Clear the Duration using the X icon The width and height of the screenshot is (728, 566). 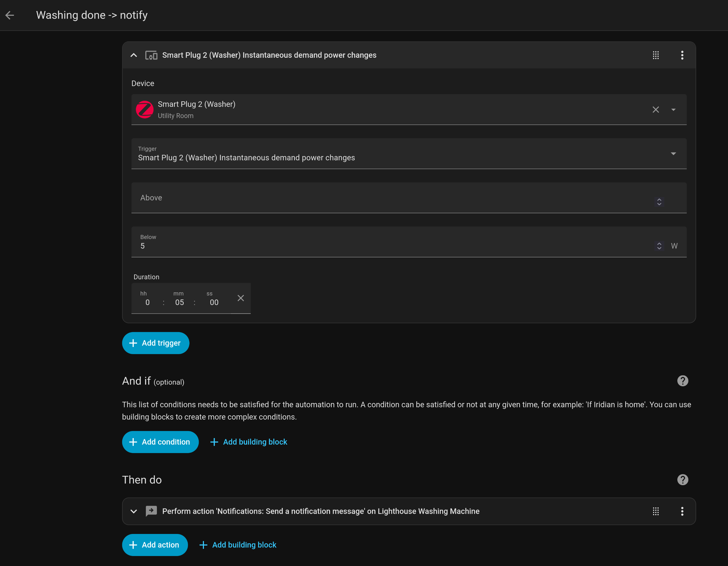click(240, 298)
